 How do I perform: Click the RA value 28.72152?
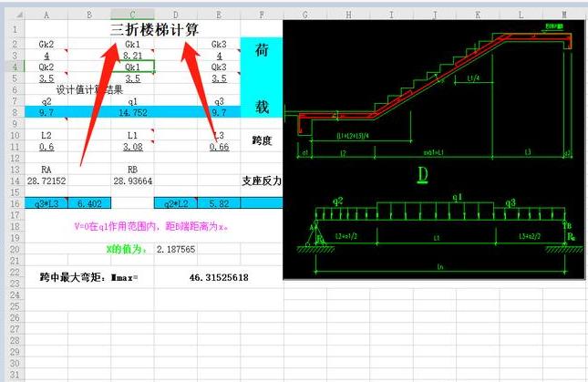pos(46,181)
